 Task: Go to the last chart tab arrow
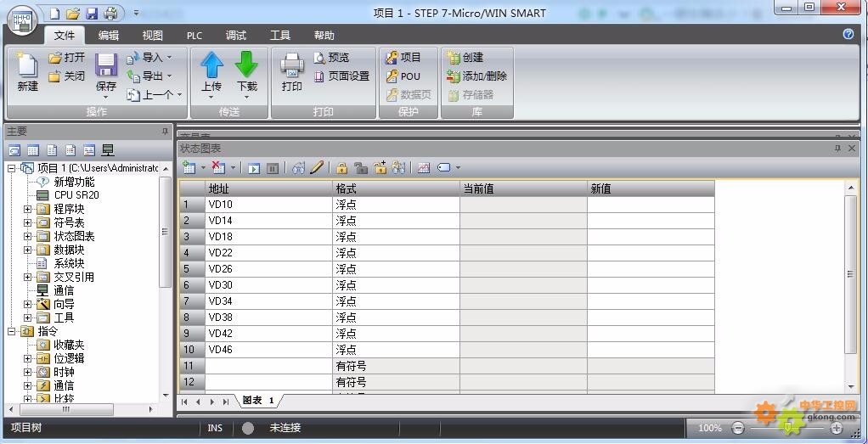coord(225,402)
